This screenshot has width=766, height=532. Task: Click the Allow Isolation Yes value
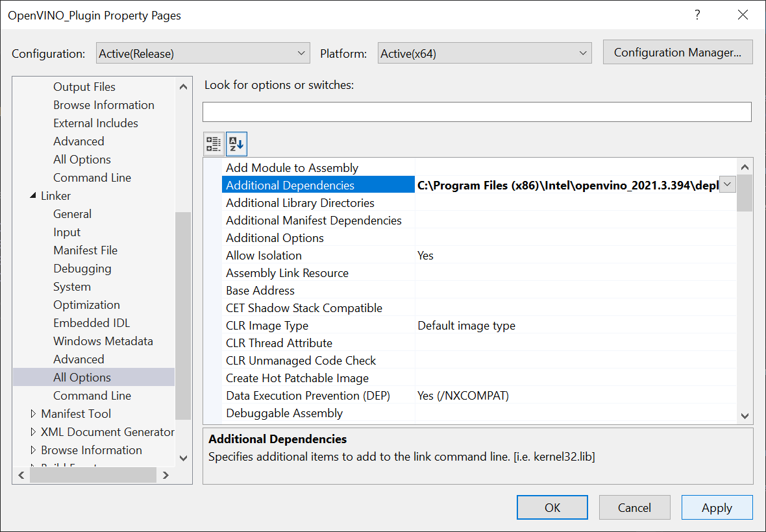pyautogui.click(x=425, y=255)
